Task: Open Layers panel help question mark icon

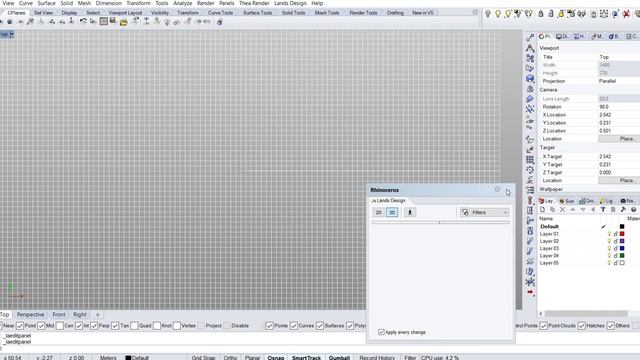Action: point(633,209)
